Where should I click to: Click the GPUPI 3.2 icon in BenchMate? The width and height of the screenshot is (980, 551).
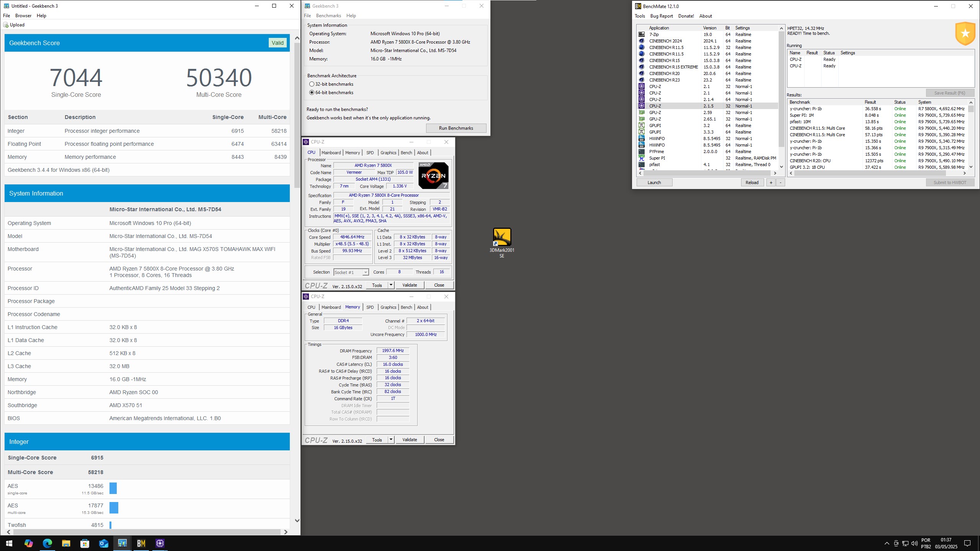click(x=642, y=126)
